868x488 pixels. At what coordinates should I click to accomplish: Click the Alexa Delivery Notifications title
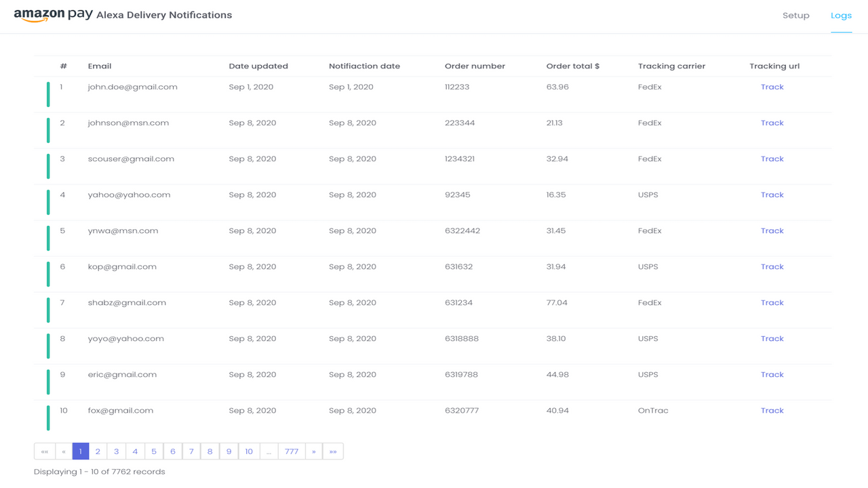[x=164, y=15]
